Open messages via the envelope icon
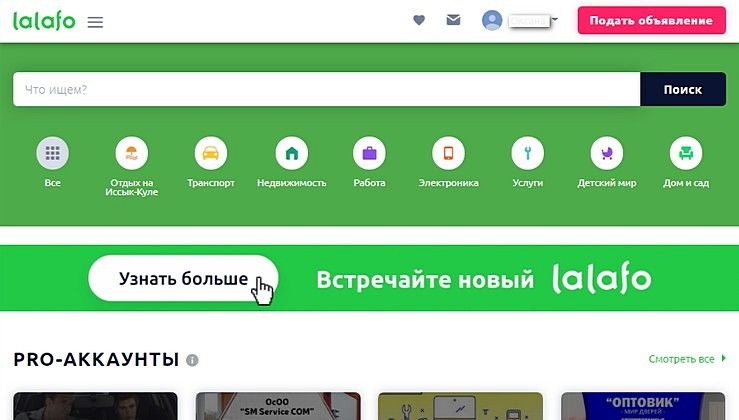Screen dimensions: 739x420 click(x=453, y=20)
